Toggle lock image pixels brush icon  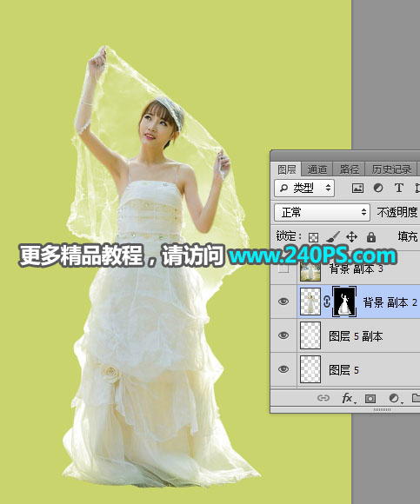[x=333, y=237]
